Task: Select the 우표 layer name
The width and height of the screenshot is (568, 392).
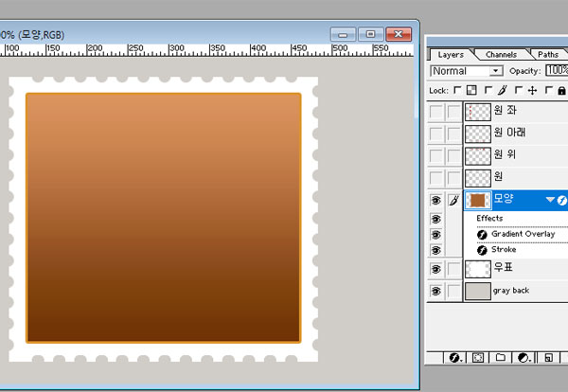Action: (504, 267)
